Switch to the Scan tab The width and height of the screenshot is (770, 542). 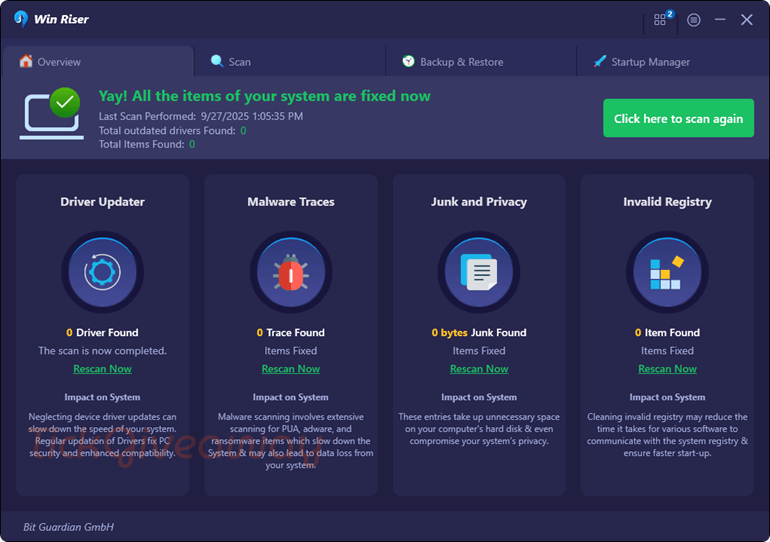pos(290,61)
